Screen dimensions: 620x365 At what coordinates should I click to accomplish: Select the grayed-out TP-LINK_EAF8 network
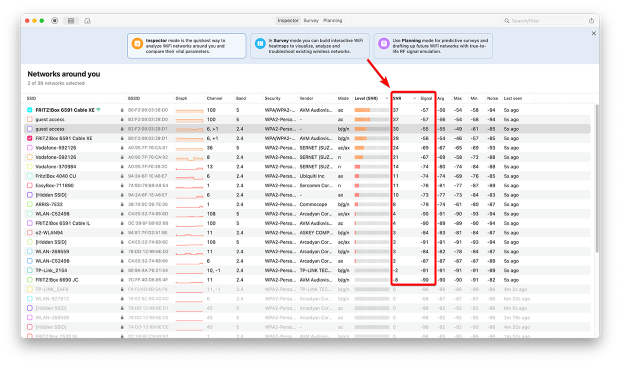click(308, 289)
